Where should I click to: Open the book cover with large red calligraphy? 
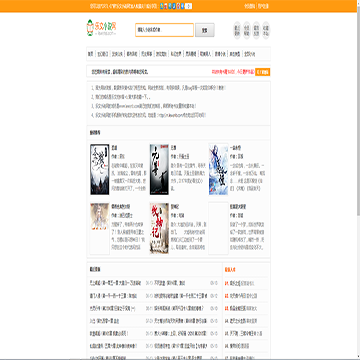[159, 229]
